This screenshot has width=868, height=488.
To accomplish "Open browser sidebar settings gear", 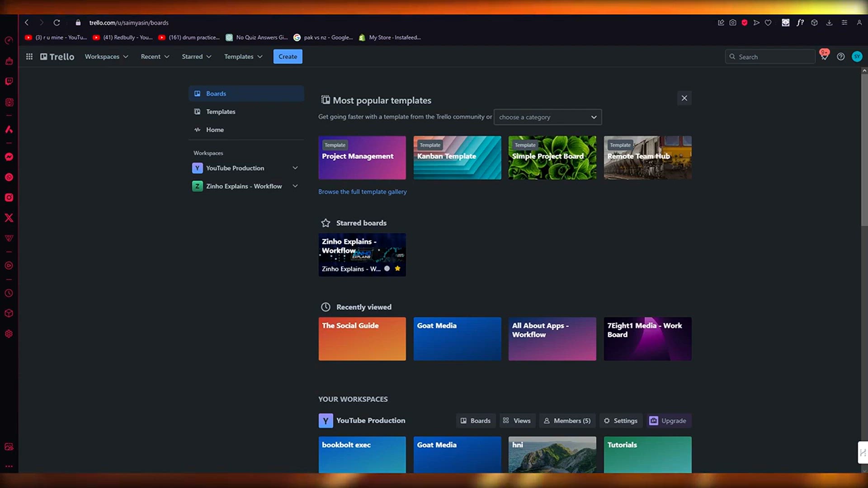I will pyautogui.click(x=9, y=334).
